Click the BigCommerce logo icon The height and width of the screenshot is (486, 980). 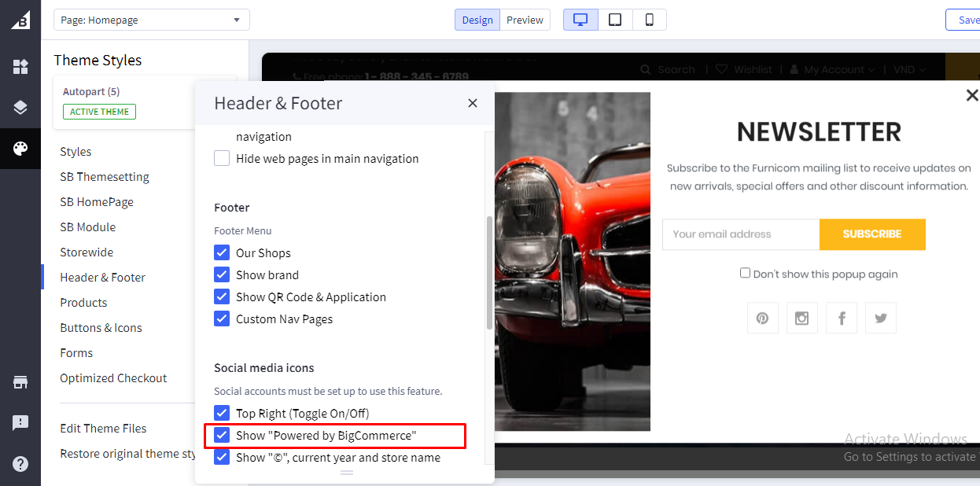(x=20, y=20)
